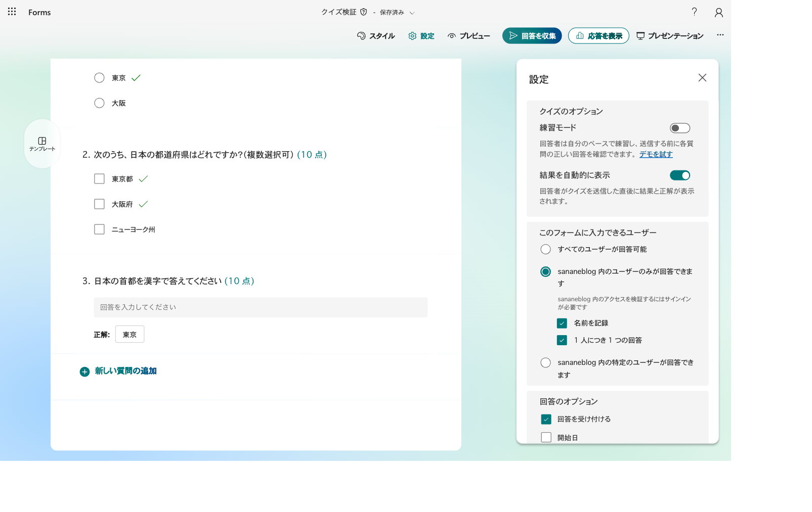Expand the 保存済み dropdown chevron
Screen dimensions: 812x512
click(412, 13)
